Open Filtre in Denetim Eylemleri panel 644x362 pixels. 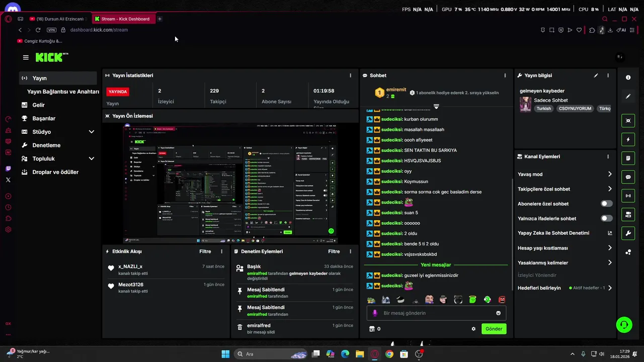pyautogui.click(x=334, y=251)
